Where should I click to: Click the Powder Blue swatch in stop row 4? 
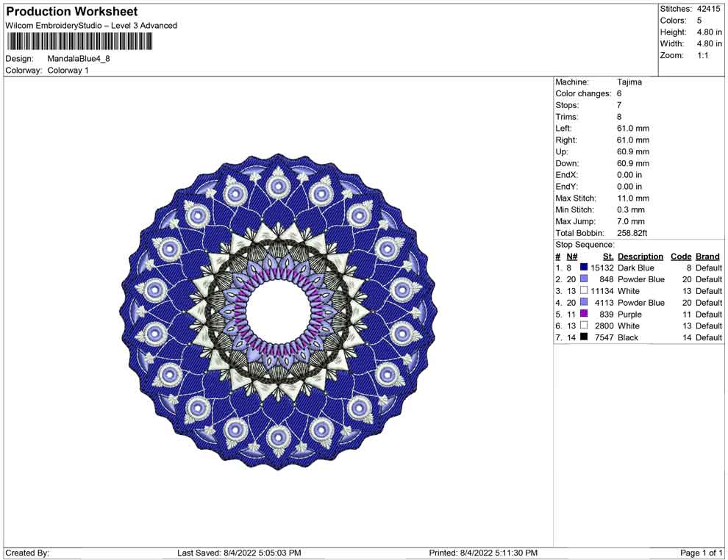[x=584, y=302]
